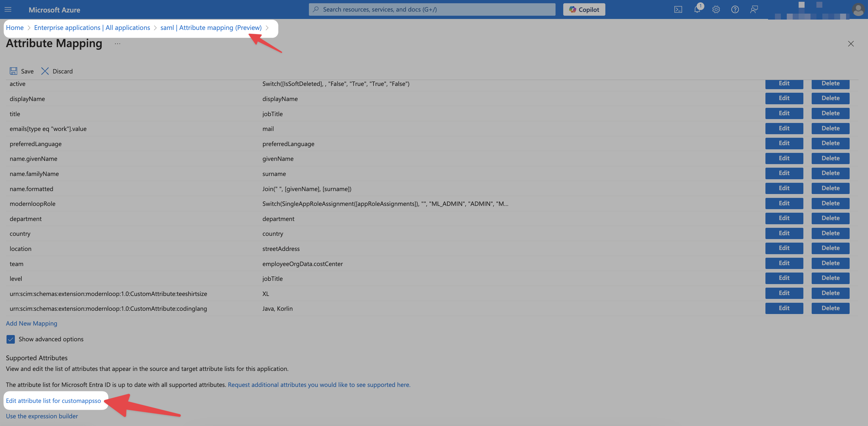The image size is (868, 426).
Task: Select the Join givenName surname expression
Action: [307, 189]
